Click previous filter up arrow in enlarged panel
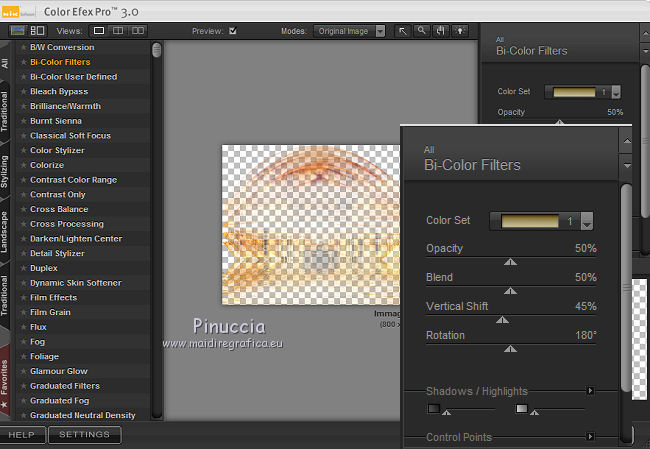The height and width of the screenshot is (449, 650). (x=627, y=141)
